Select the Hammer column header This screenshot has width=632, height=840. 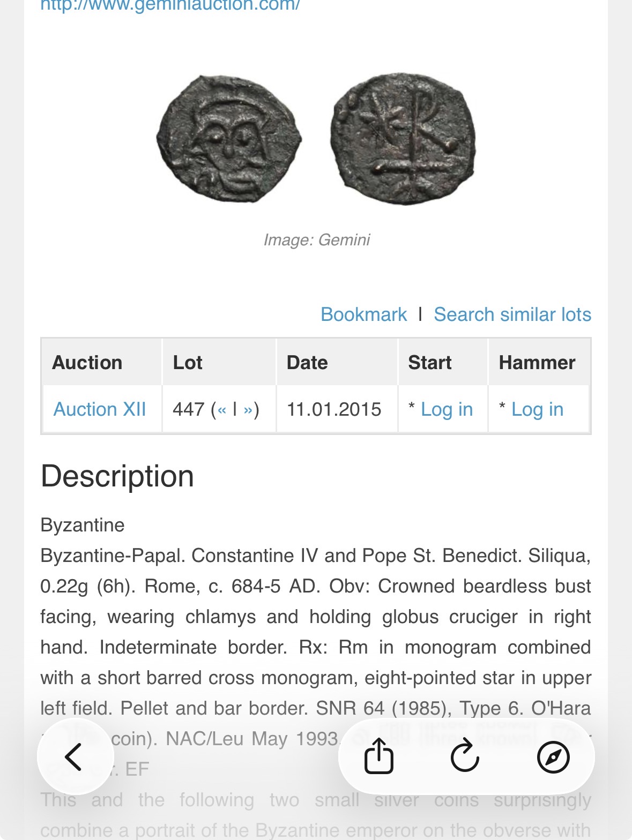pyautogui.click(x=537, y=363)
